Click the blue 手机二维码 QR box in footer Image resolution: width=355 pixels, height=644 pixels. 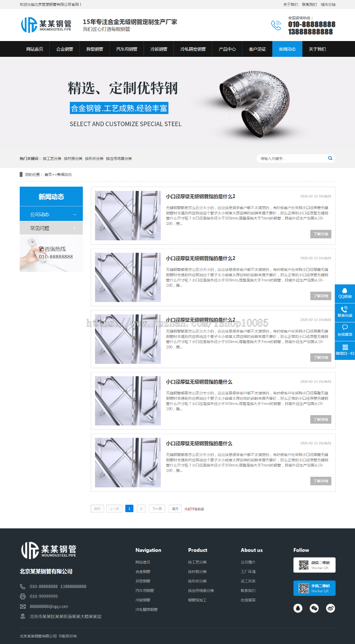(314, 588)
